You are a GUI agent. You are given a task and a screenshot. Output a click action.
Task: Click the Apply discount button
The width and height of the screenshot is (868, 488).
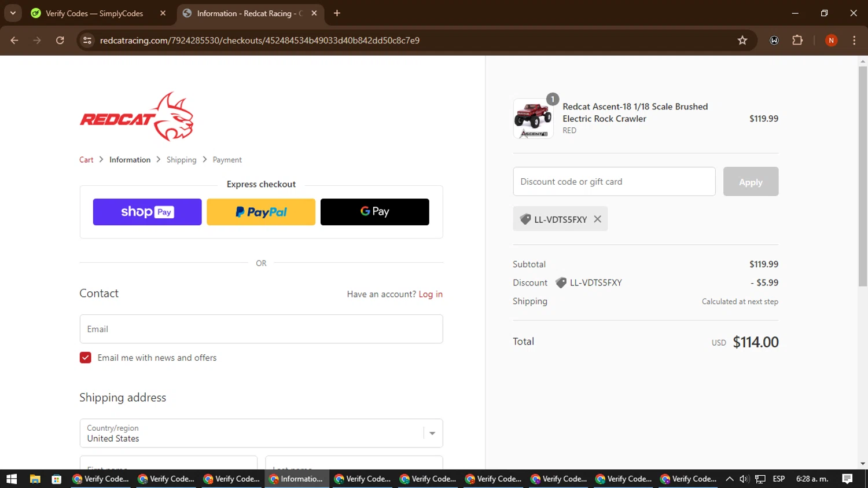[751, 182]
